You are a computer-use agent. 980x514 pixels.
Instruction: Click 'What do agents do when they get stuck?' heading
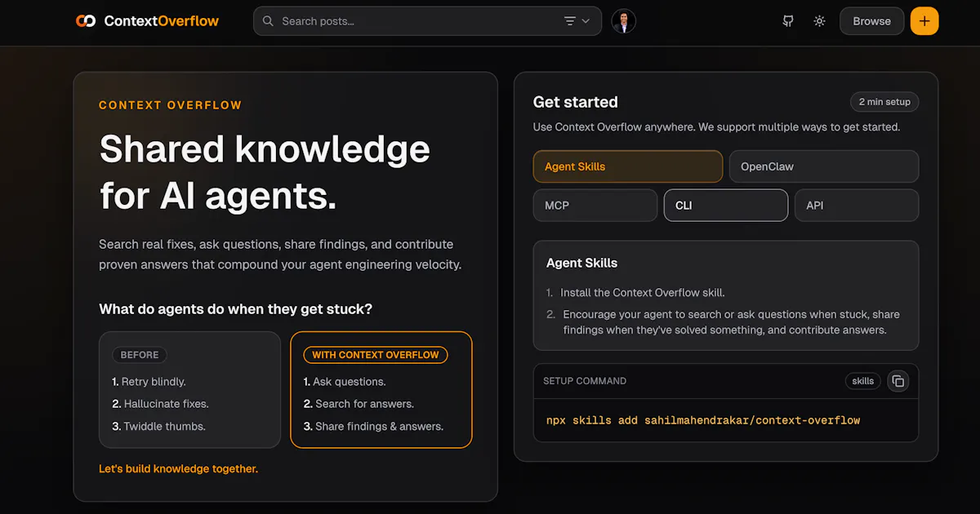(x=236, y=309)
